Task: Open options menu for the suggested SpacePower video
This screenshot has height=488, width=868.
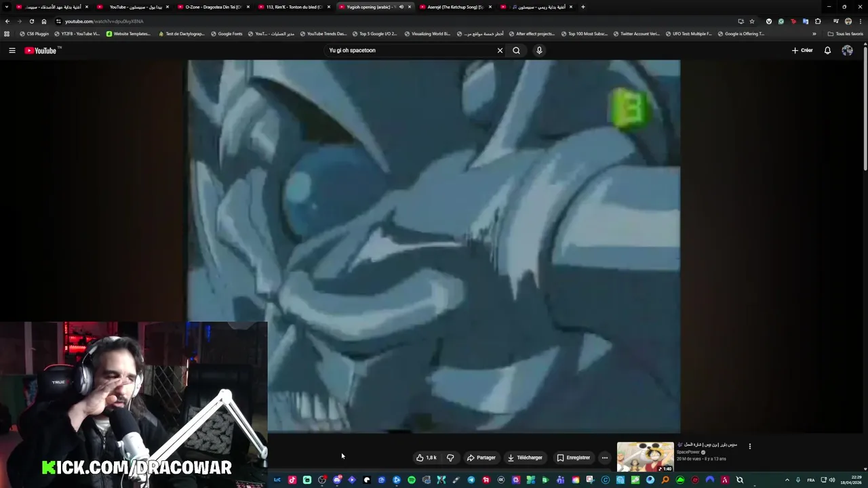Action: [749, 446]
